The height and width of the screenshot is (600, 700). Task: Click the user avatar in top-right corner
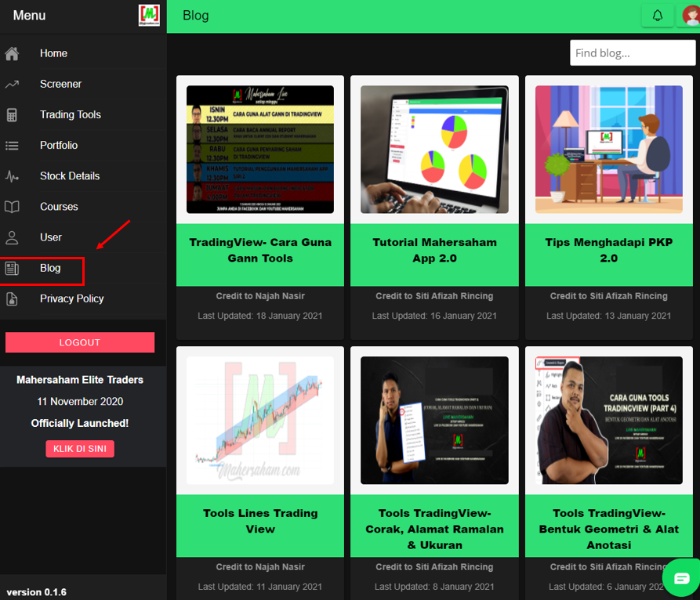(x=689, y=16)
